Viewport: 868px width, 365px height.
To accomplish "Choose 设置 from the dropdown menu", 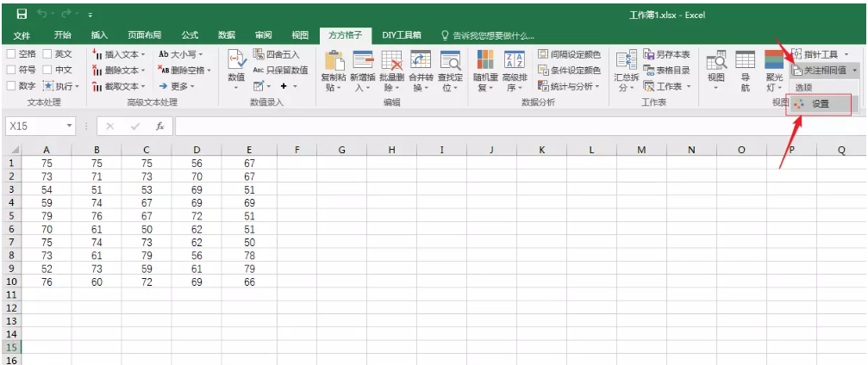I will pyautogui.click(x=819, y=103).
